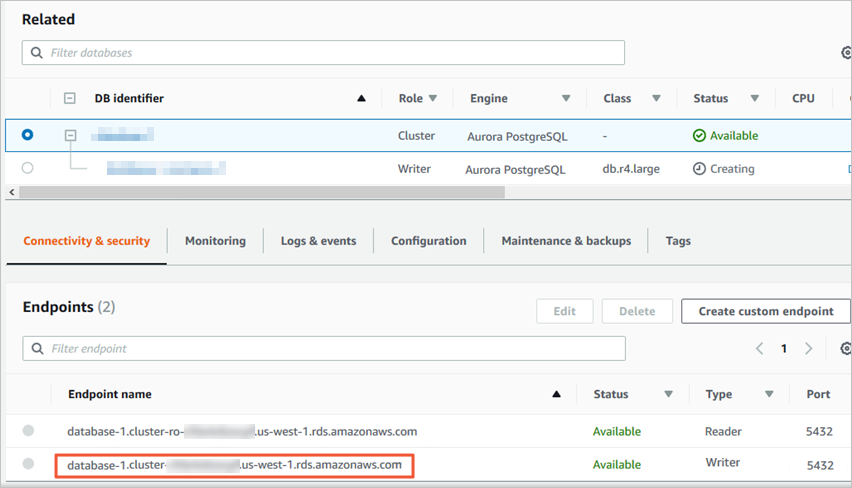This screenshot has height=488, width=852.
Task: Click the Filter databases search field
Action: click(323, 53)
